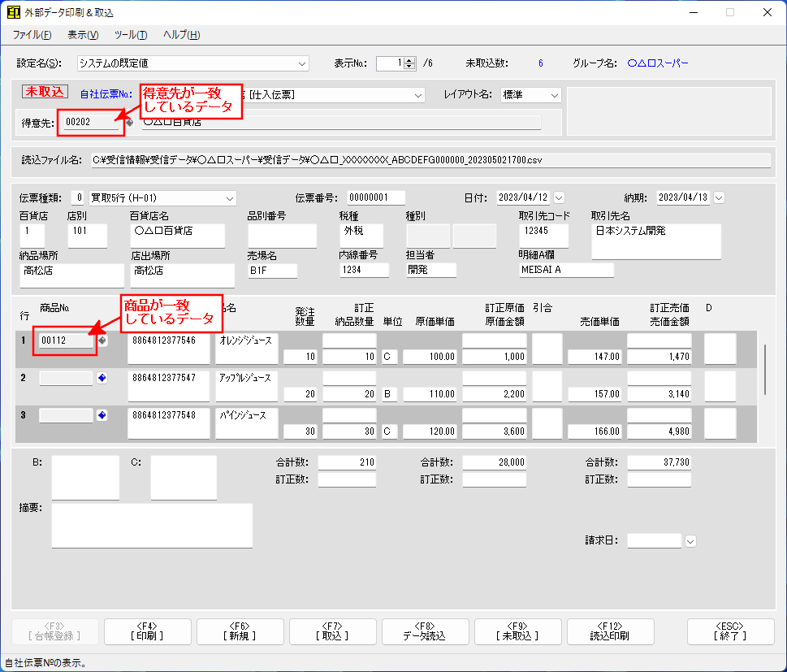Decrease 表示No. with spinner down arrow
Image resolution: width=787 pixels, height=672 pixels.
409,67
